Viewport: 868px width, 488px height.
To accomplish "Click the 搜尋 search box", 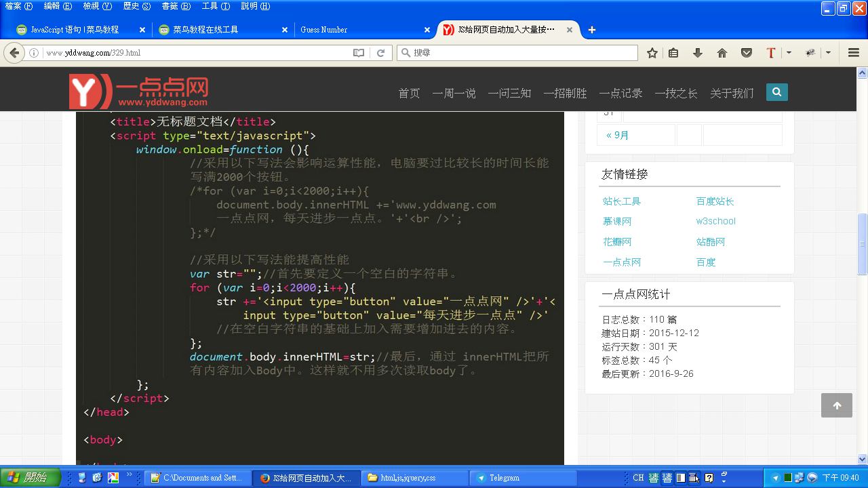I will (x=518, y=53).
